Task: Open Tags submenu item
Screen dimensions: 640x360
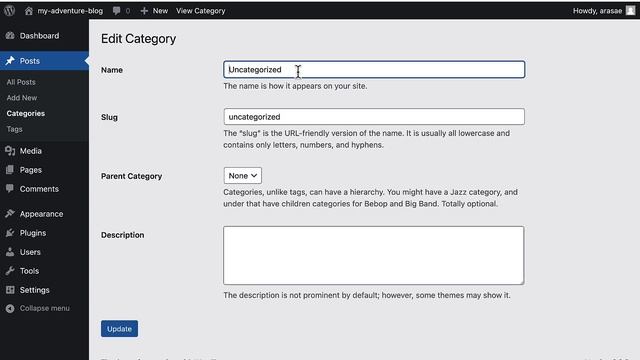Action: pos(14,129)
